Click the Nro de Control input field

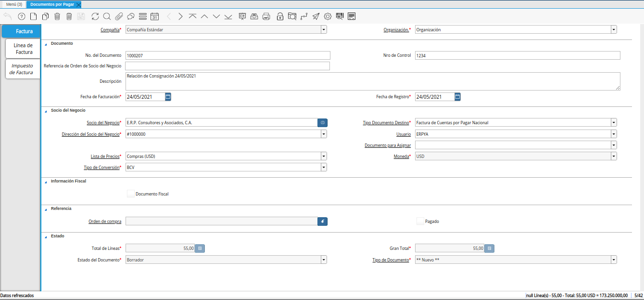click(x=517, y=55)
